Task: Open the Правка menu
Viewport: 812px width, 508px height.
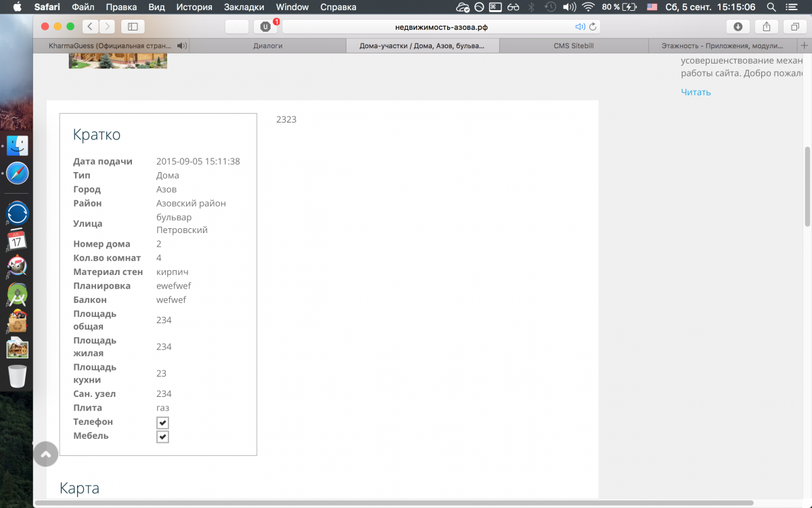Action: (x=121, y=7)
